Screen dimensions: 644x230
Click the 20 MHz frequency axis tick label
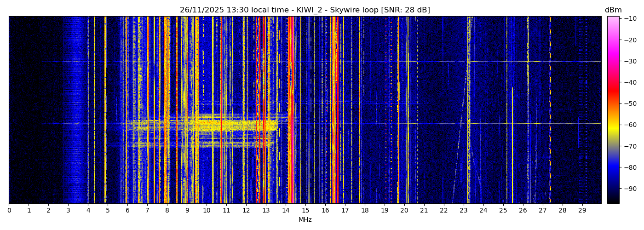pos(404,211)
